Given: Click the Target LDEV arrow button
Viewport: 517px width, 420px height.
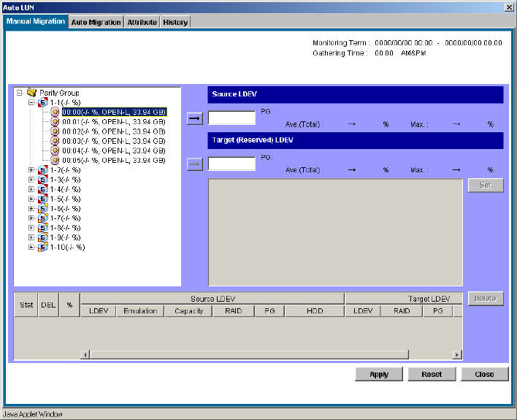Looking at the screenshot, I should click(195, 164).
